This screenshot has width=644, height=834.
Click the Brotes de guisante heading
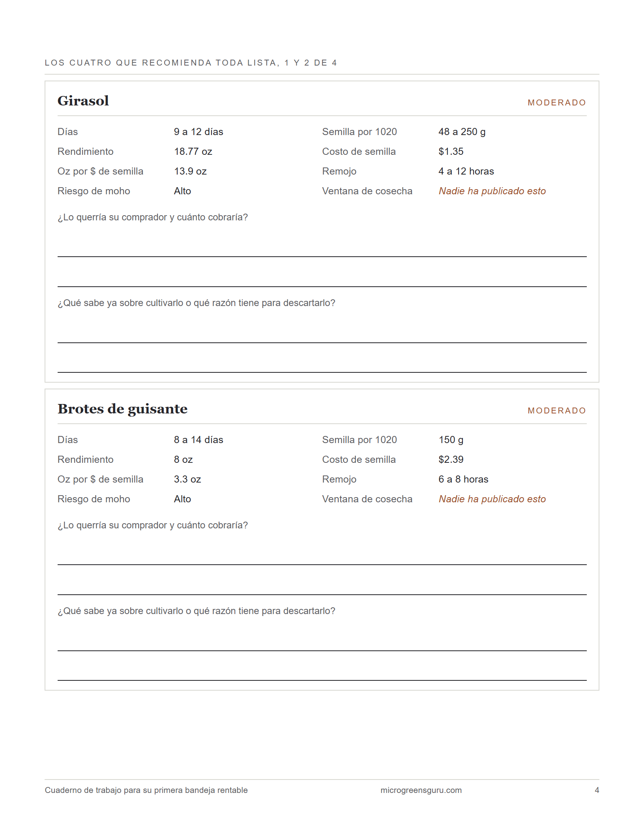pos(122,409)
